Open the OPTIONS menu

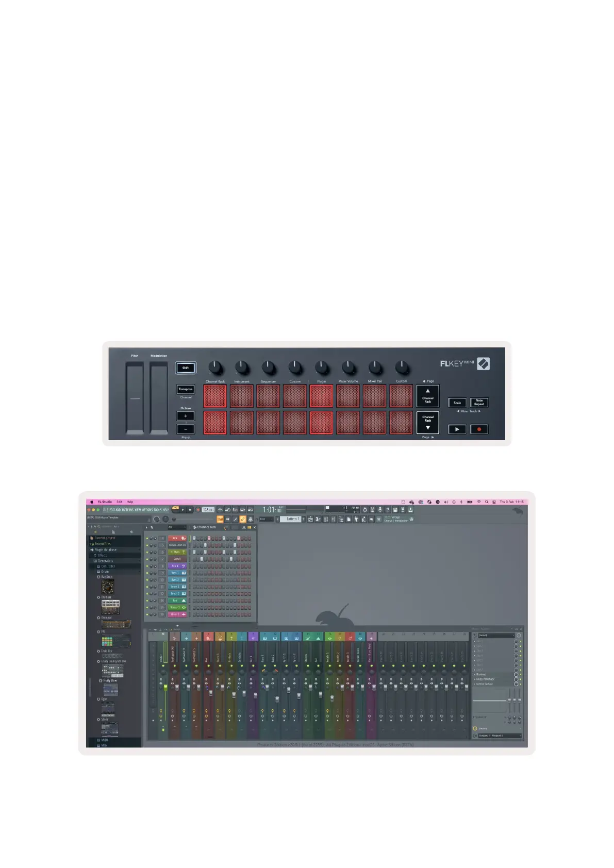(x=147, y=510)
